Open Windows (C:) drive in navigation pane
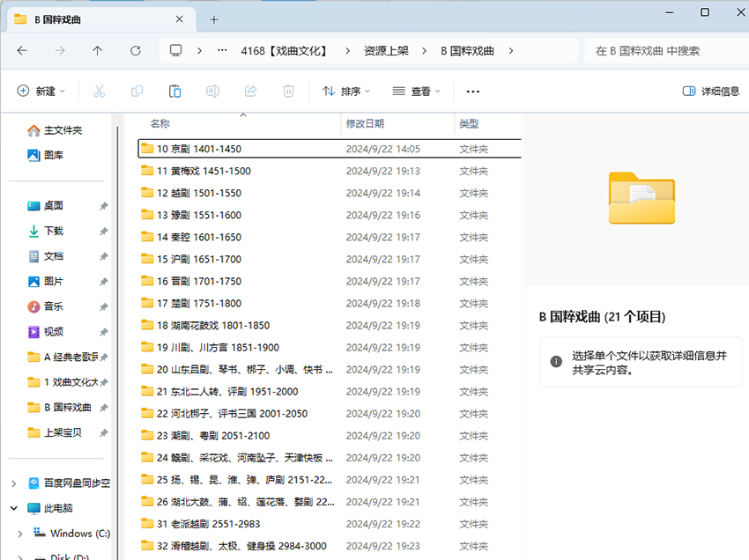Image resolution: width=749 pixels, height=560 pixels. [71, 534]
